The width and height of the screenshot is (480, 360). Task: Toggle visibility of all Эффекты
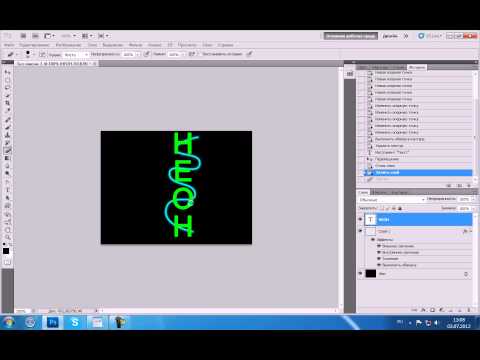click(373, 239)
